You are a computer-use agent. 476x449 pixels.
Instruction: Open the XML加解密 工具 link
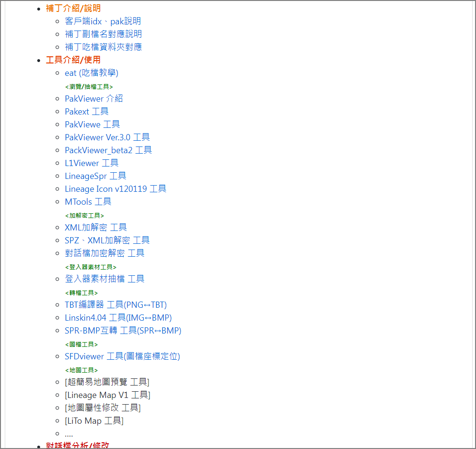tap(95, 228)
